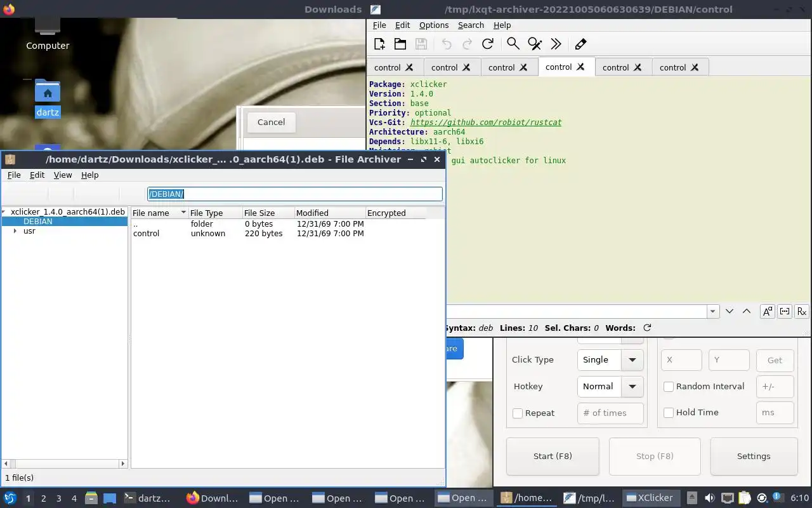This screenshot has height=508, width=812.
Task: Click the Stop (F8) button in XClicker
Action: click(x=655, y=456)
